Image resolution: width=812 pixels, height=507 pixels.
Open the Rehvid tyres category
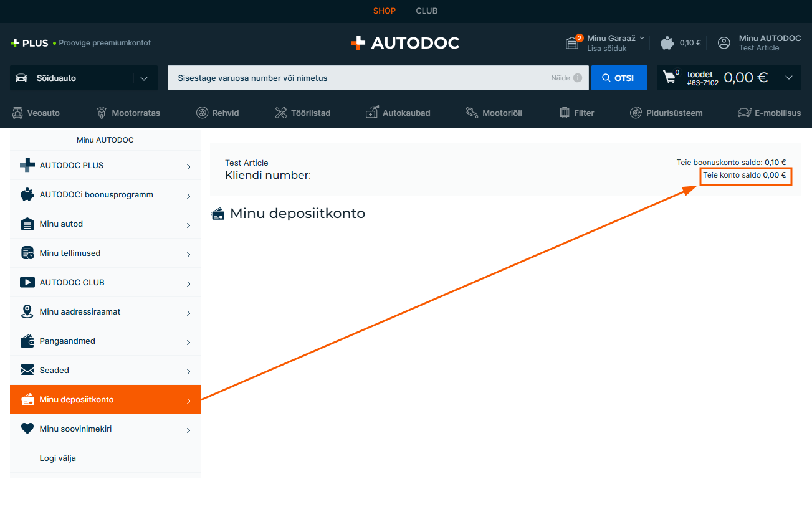tap(217, 113)
